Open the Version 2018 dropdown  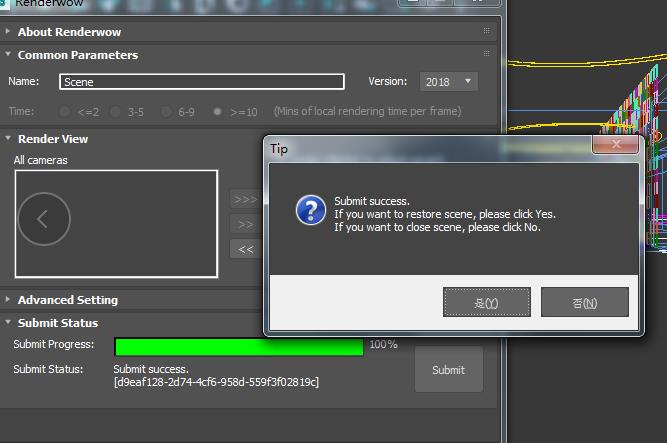(449, 81)
